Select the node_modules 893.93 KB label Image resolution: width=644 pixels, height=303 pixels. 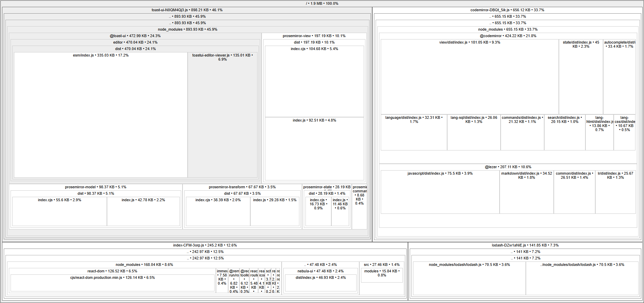[x=187, y=29]
